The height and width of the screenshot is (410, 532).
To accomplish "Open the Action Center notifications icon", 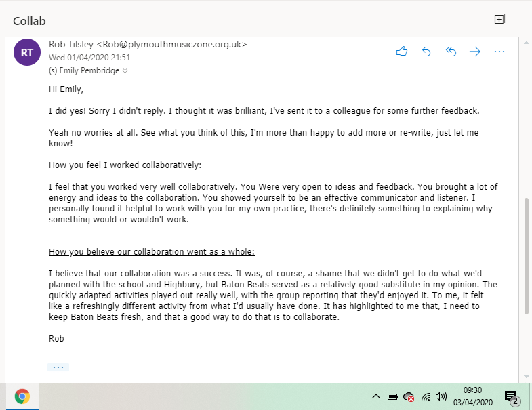I will click(x=512, y=397).
